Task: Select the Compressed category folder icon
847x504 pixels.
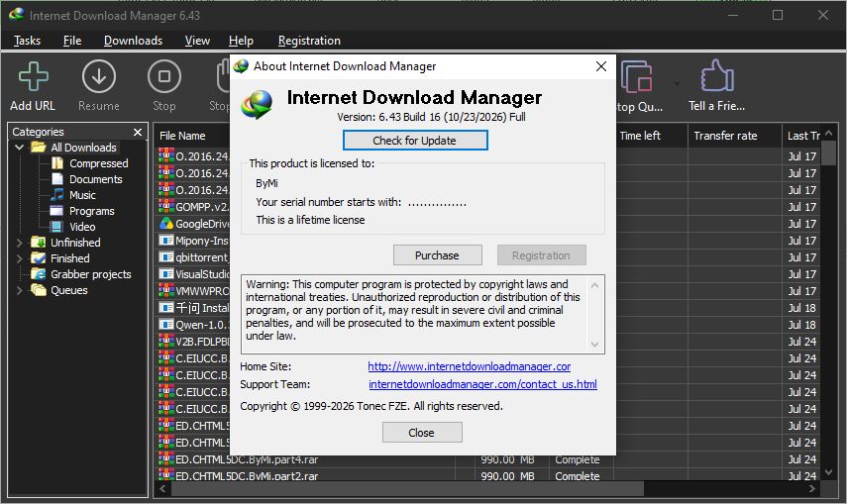Action: 57,163
